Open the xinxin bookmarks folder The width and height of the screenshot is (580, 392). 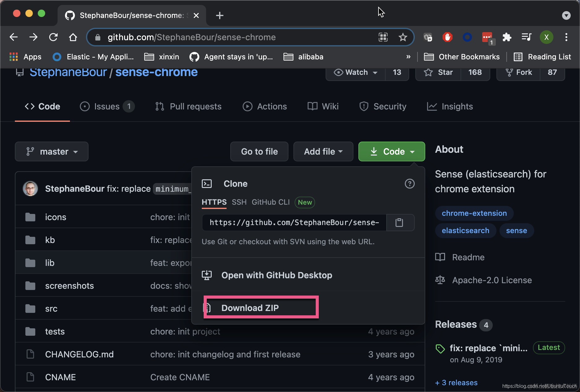pos(162,57)
